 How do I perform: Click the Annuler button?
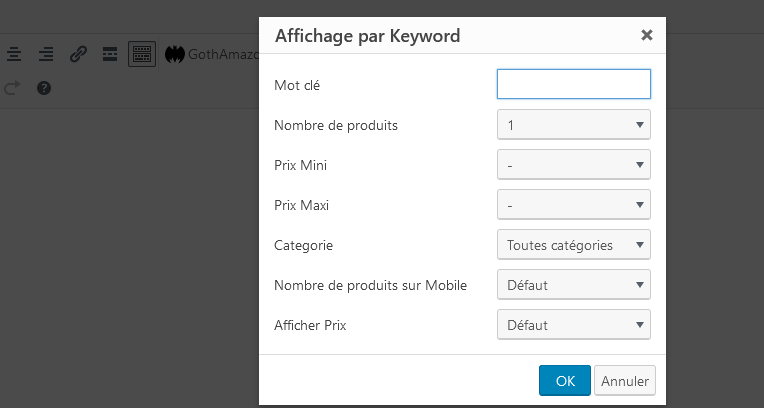[x=625, y=381]
